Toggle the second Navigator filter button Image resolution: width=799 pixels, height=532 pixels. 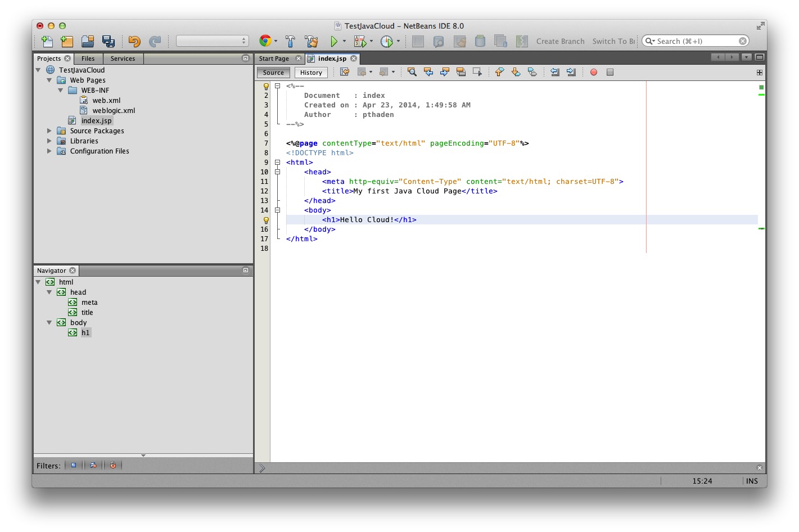pyautogui.click(x=93, y=465)
